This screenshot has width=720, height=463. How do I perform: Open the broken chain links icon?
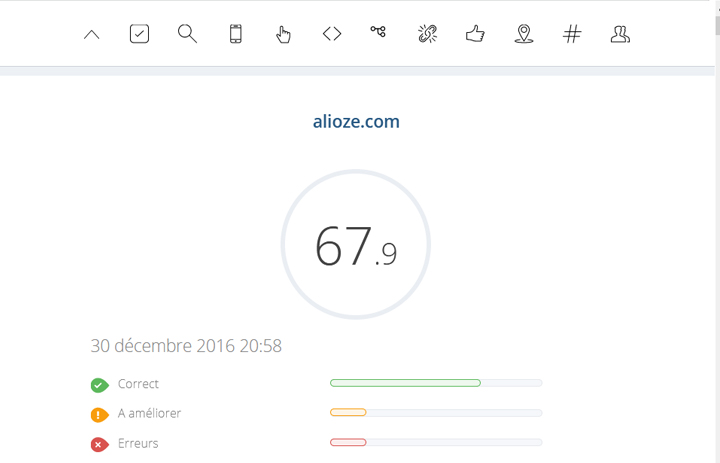click(x=428, y=34)
